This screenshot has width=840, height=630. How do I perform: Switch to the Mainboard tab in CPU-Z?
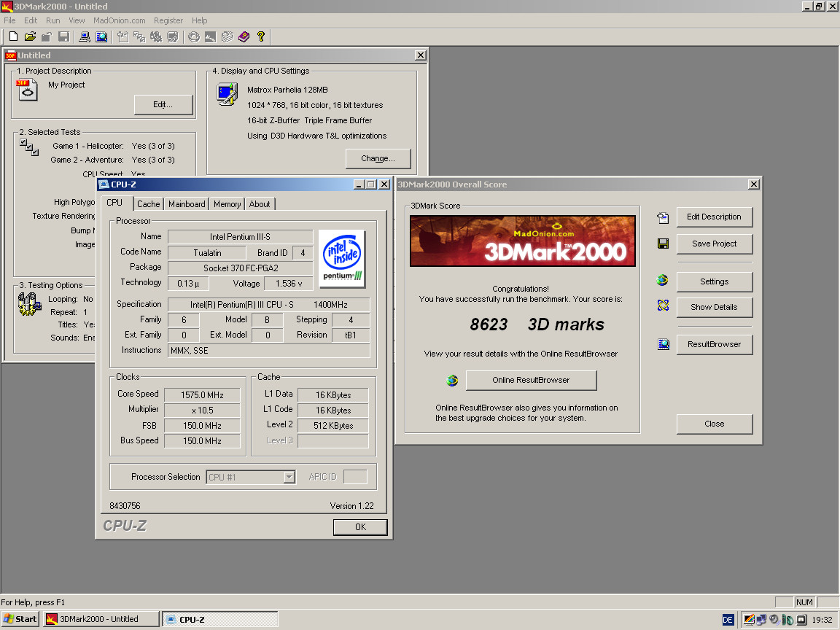[187, 204]
